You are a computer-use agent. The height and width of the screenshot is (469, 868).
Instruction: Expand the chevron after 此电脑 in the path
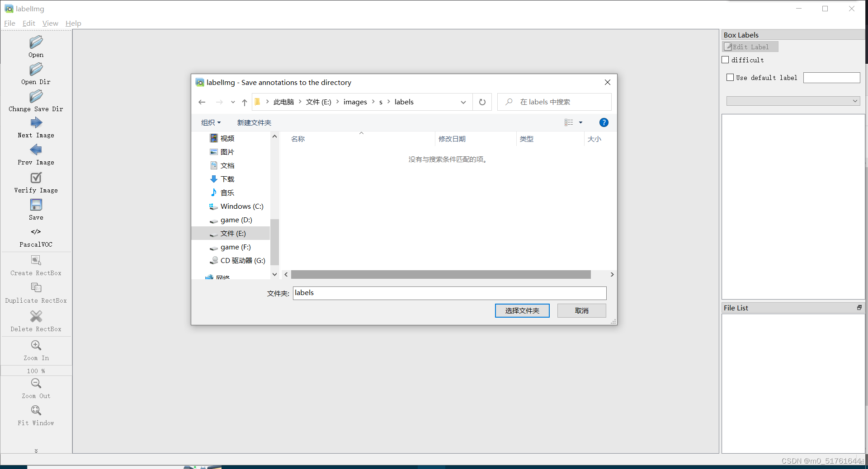pyautogui.click(x=300, y=102)
